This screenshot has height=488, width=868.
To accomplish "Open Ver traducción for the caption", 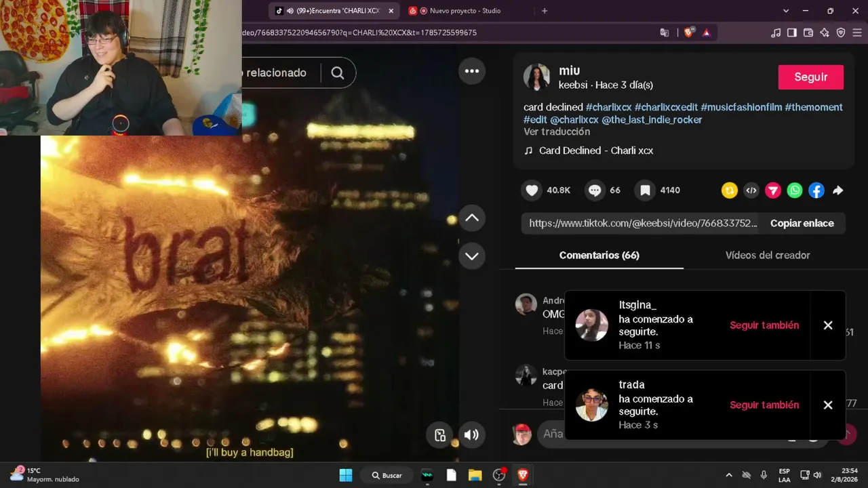I will [x=557, y=132].
